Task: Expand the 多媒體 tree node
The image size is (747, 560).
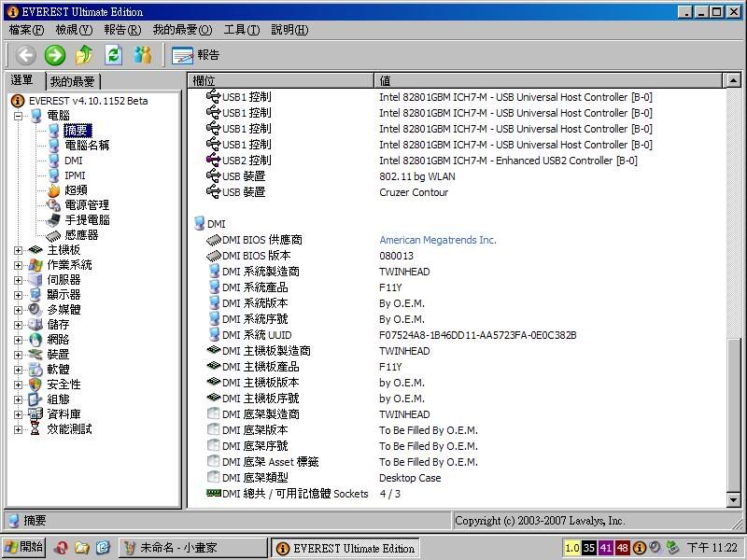Action: [18, 310]
